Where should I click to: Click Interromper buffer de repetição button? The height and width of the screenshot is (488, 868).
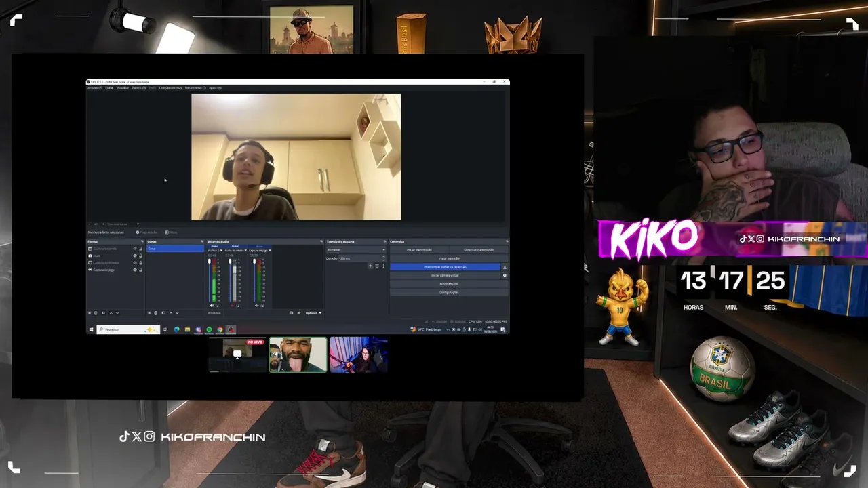pos(445,267)
